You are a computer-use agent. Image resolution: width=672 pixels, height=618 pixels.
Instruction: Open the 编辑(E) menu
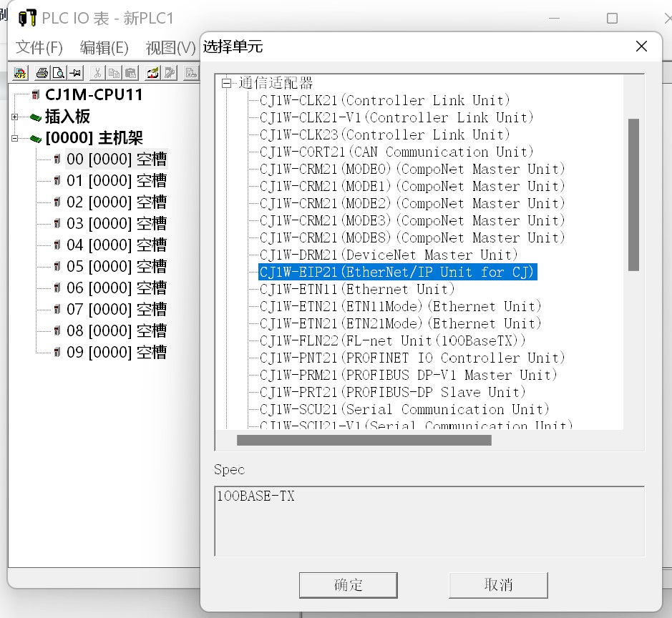tap(104, 47)
